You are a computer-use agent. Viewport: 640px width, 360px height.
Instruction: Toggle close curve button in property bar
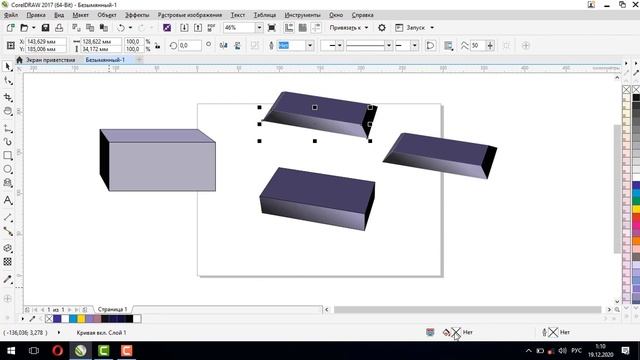coord(430,45)
